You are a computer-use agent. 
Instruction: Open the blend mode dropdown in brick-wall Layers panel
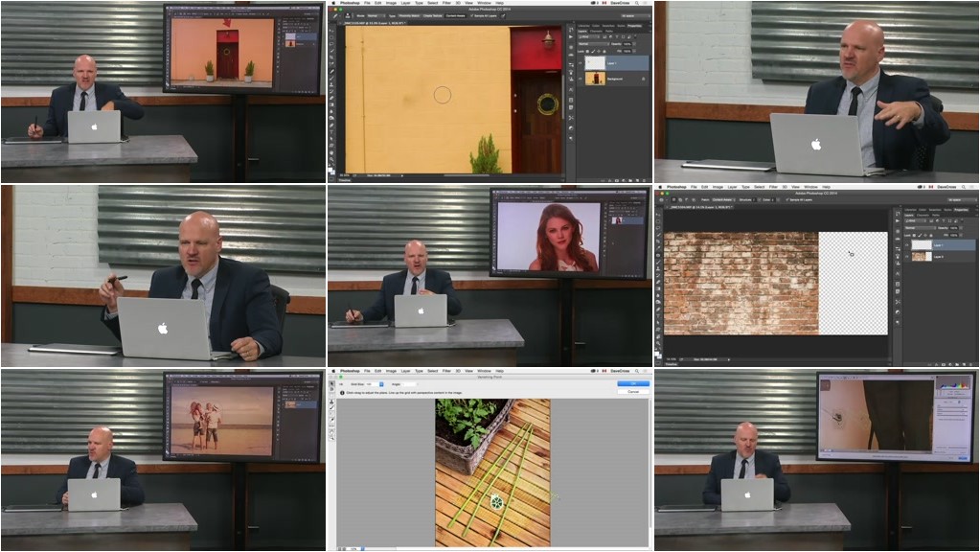[920, 227]
